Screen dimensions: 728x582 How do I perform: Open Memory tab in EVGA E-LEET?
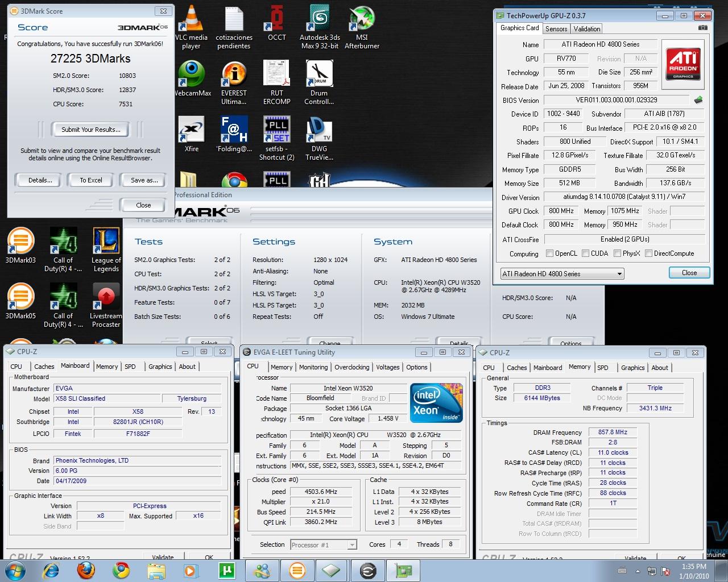point(282,367)
